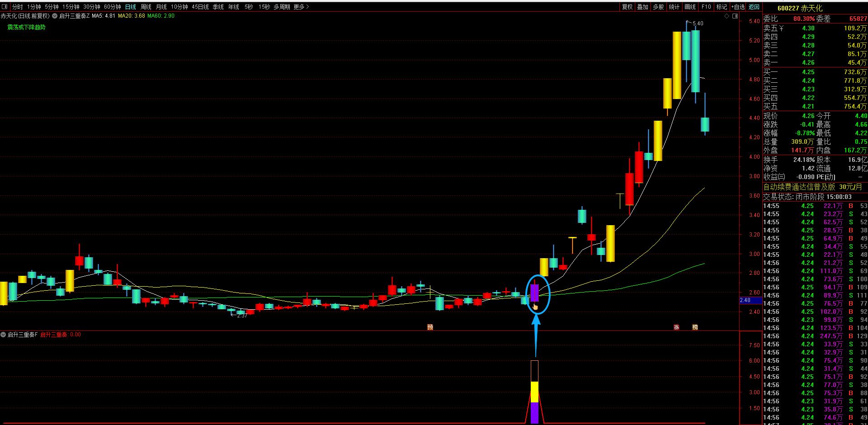Open the 启升三重奏F sub-chart indicator dropdown
The width and height of the screenshot is (868, 425).
pyautogui.click(x=3, y=335)
